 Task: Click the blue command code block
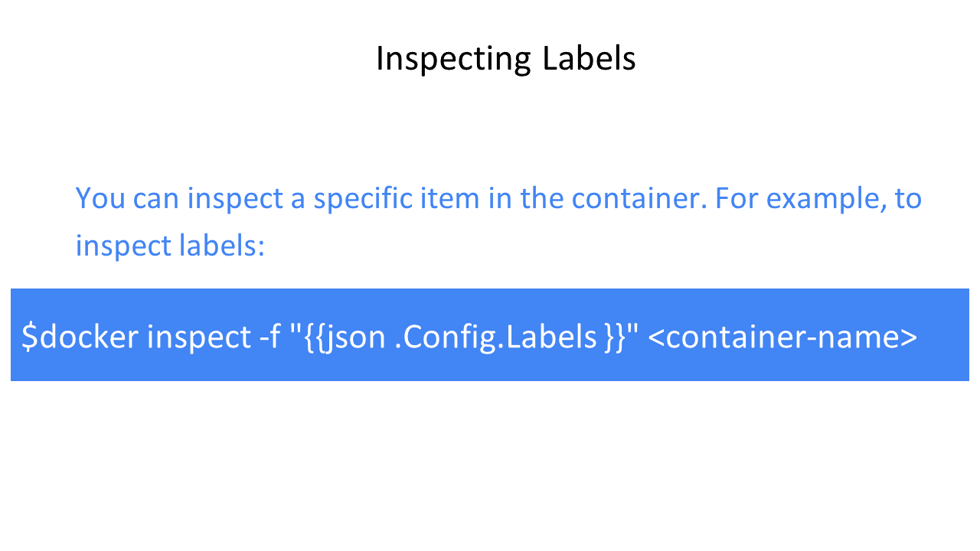tap(490, 334)
